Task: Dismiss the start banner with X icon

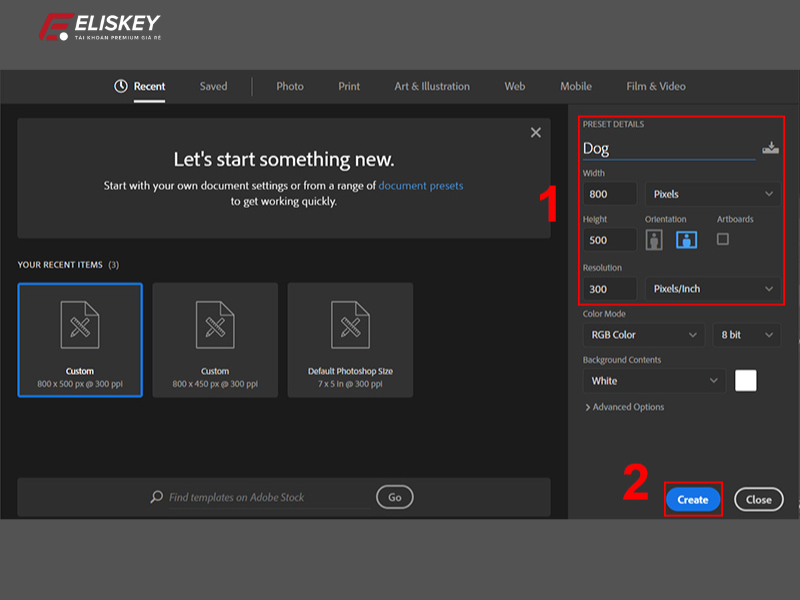Action: [x=536, y=133]
